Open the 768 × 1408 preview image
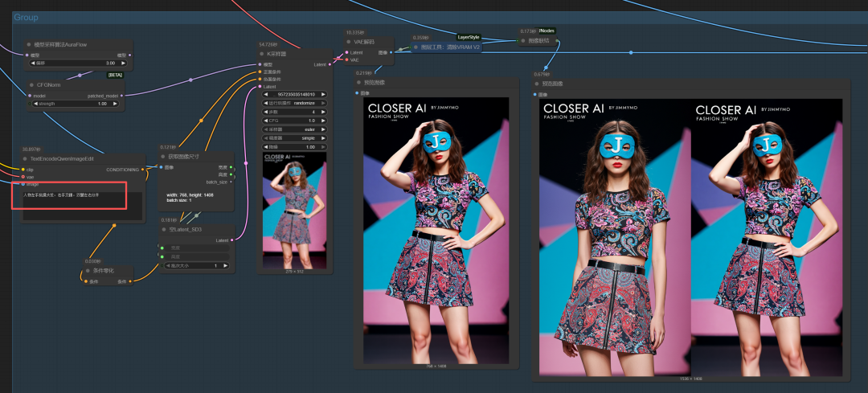Screen dimensions: 868x393 point(436,231)
